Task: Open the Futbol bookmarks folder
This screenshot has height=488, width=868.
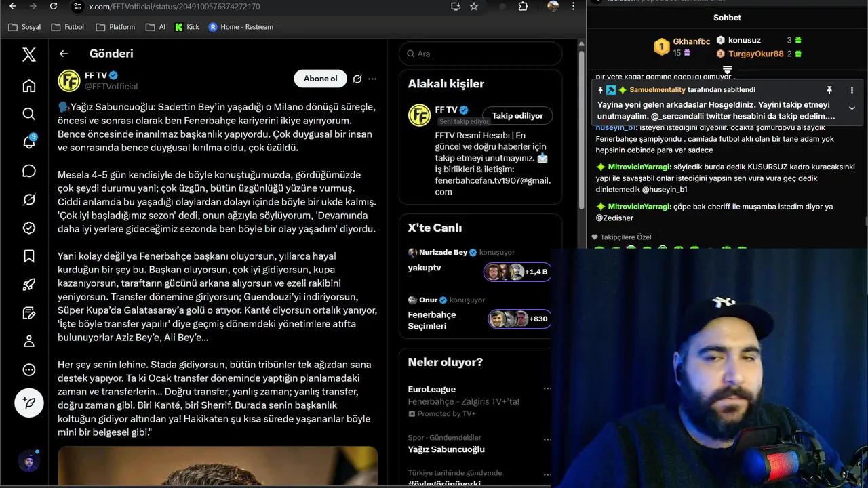Action: click(68, 27)
